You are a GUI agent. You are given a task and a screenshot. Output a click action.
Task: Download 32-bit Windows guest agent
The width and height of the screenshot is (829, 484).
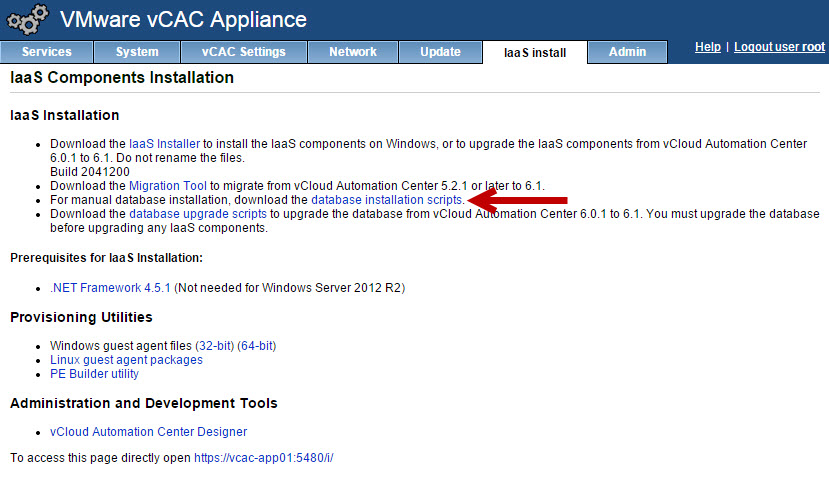[x=214, y=346]
